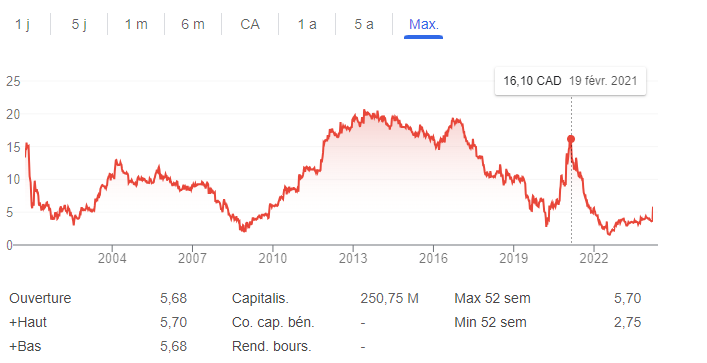The image size is (707, 363).
Task: Open the 1 m chart range
Action: coord(136,24)
